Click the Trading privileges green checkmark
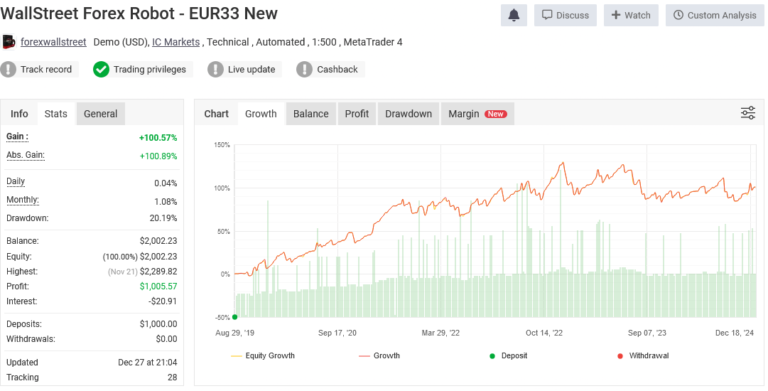 pos(101,69)
